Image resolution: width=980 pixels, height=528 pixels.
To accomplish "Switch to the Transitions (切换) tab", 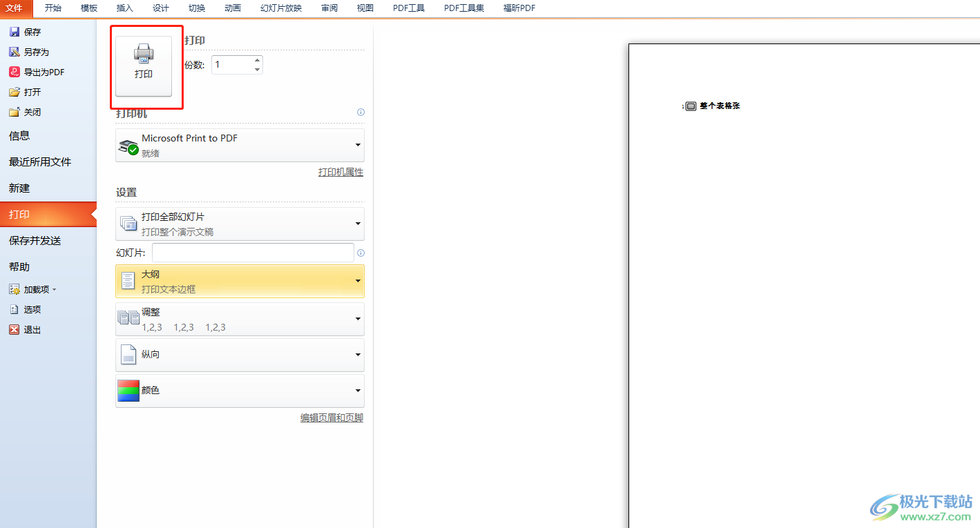I will pos(197,8).
